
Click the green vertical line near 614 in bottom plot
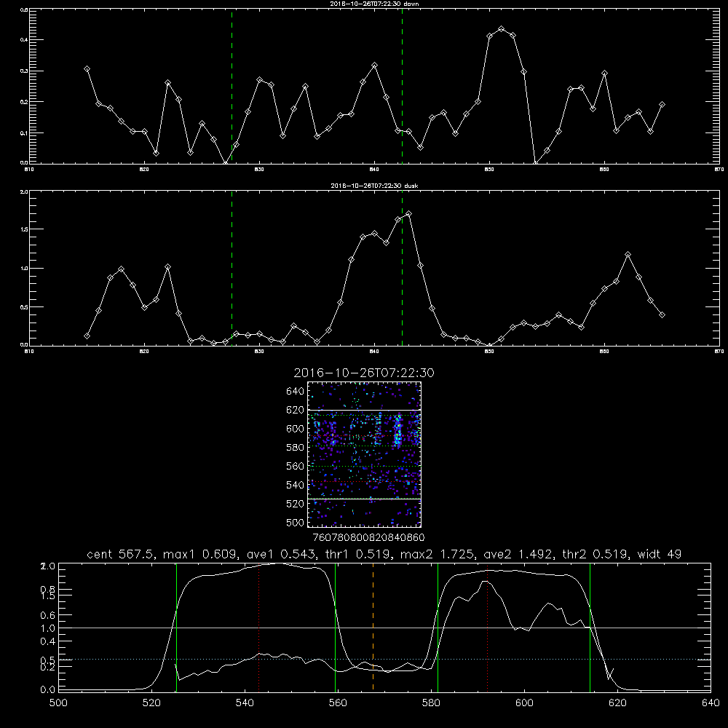tap(590, 627)
